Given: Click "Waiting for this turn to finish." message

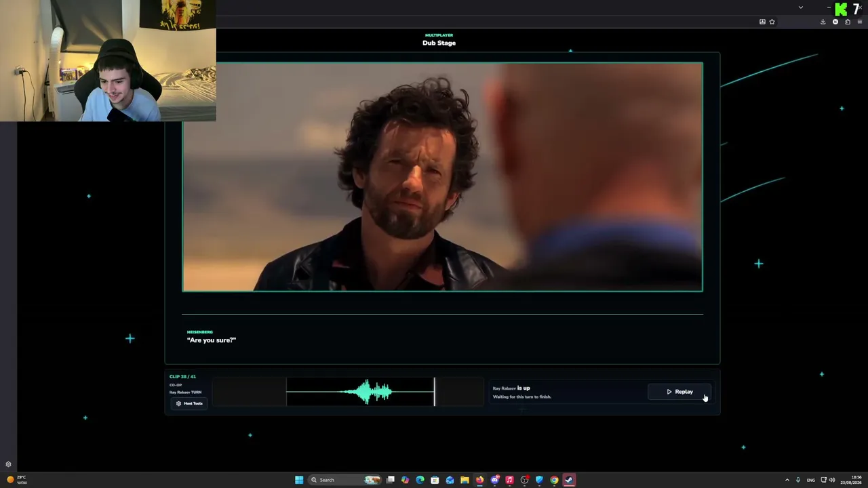Looking at the screenshot, I should click(522, 397).
